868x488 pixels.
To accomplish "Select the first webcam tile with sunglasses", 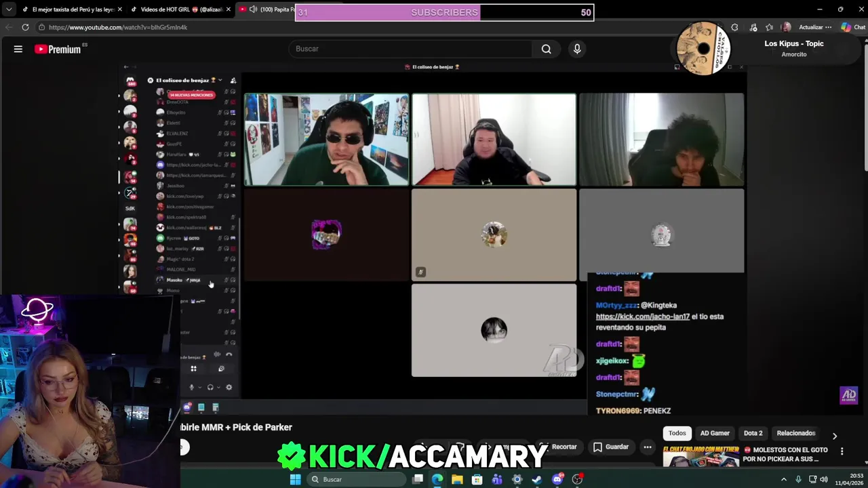I will click(x=326, y=140).
